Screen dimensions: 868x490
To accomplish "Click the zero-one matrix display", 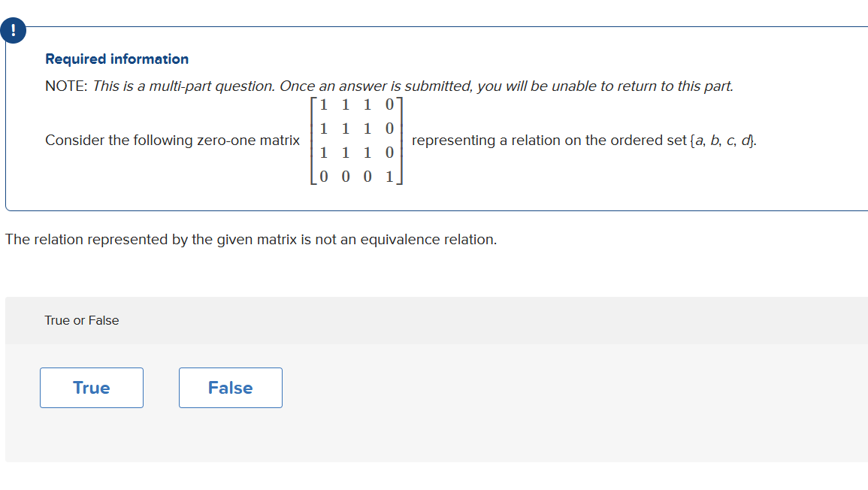I will (x=356, y=140).
